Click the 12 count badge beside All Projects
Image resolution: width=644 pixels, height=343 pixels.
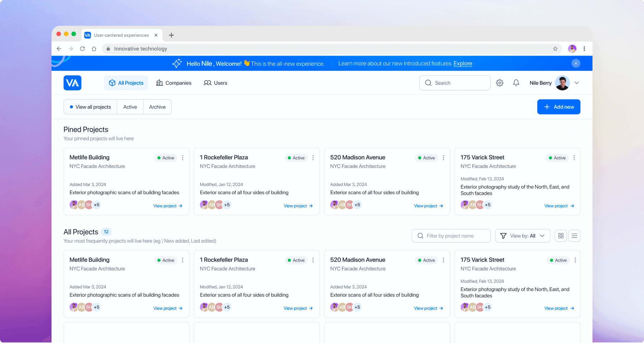pos(106,232)
